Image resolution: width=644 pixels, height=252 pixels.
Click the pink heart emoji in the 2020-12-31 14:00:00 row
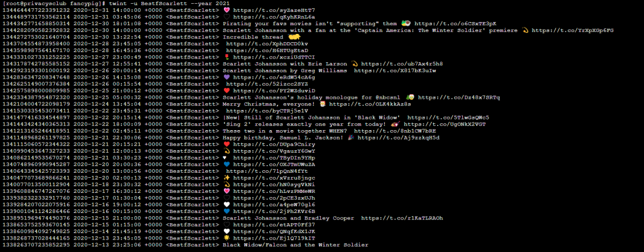(226, 10)
